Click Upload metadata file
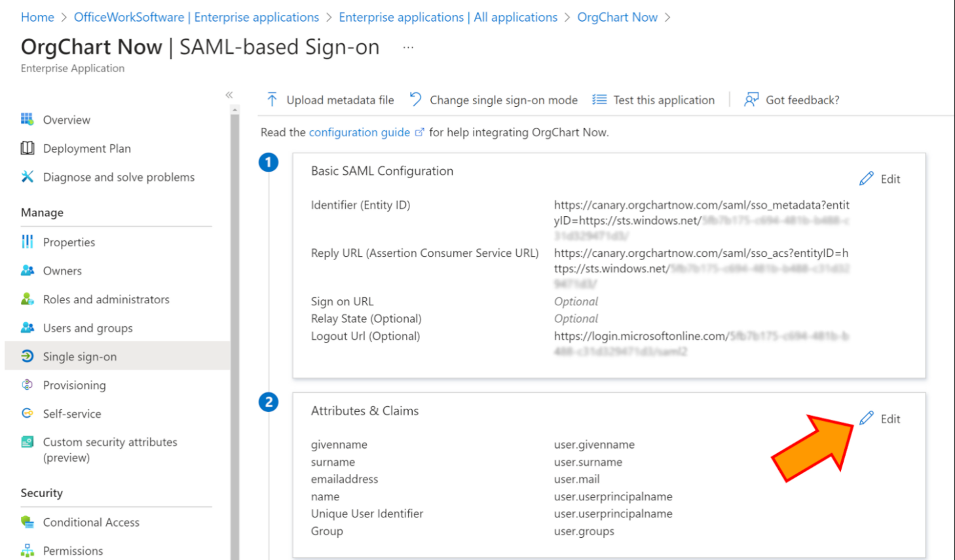 330,100
